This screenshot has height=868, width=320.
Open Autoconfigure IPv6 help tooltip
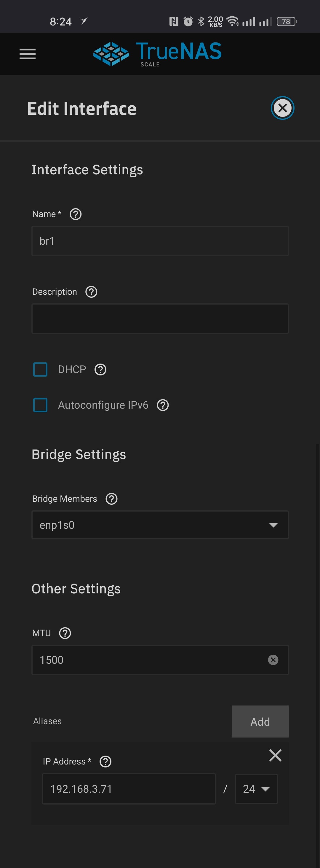pos(163,405)
